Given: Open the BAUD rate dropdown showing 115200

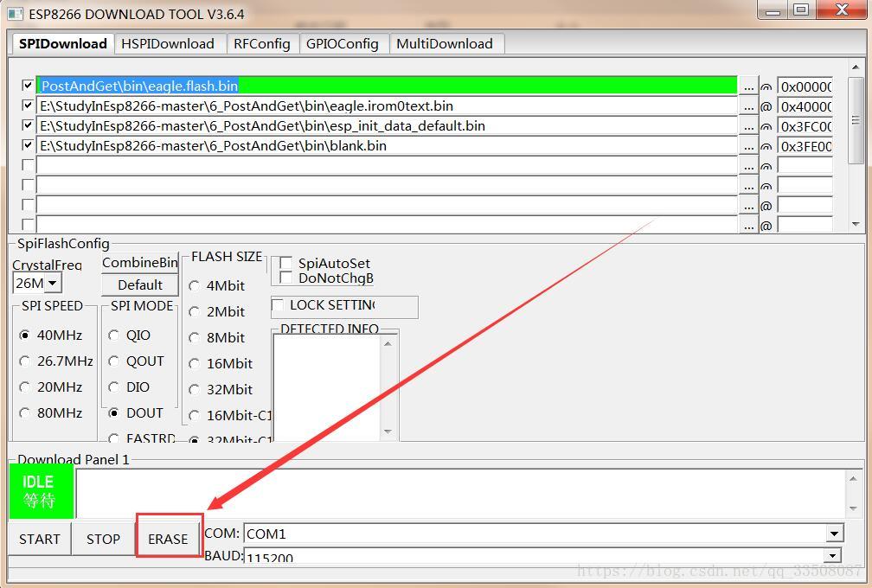Looking at the screenshot, I should coord(832,555).
